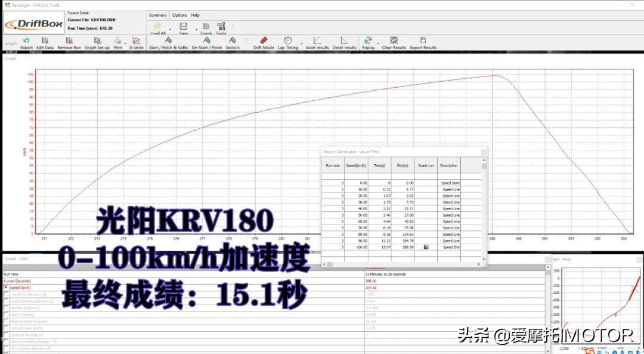Click the Save icon
Image resolution: width=644 pixels, height=354 pixels.
[184, 29]
